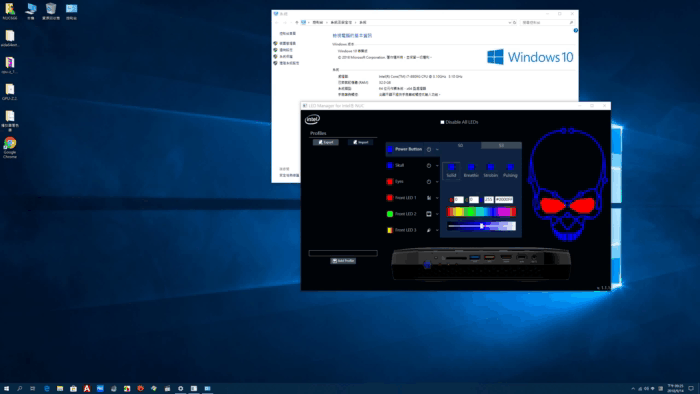Screen dimensions: 700x394
Task: Click the search box in System window
Action: (547, 22)
